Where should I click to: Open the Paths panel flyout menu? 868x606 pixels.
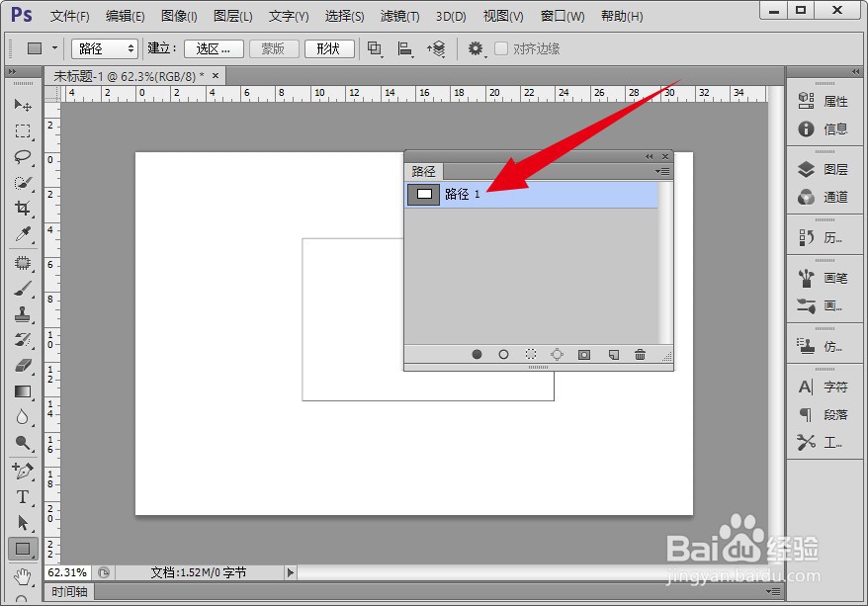click(662, 172)
